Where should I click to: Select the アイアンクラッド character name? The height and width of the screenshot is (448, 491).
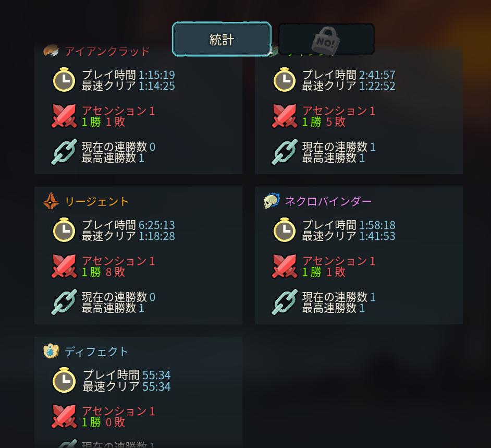point(107,51)
